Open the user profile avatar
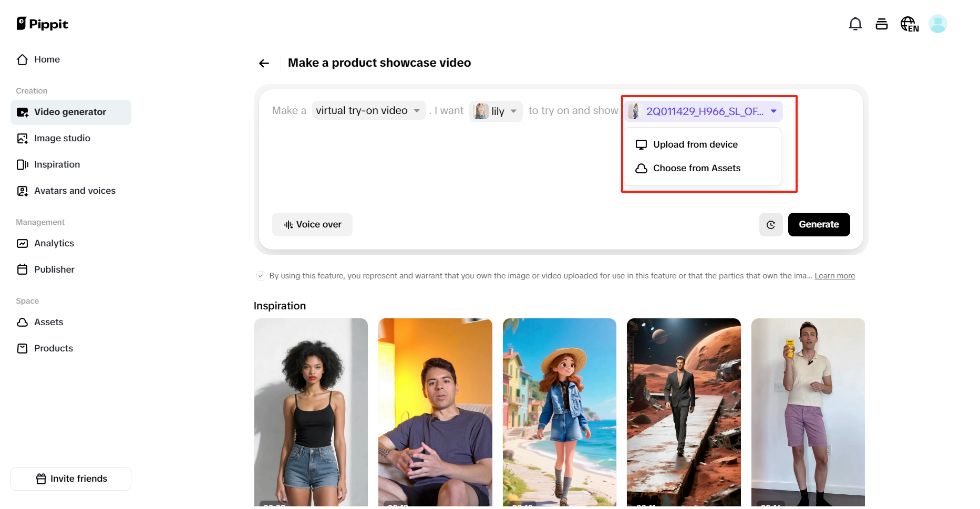980x509 pixels. [x=937, y=24]
